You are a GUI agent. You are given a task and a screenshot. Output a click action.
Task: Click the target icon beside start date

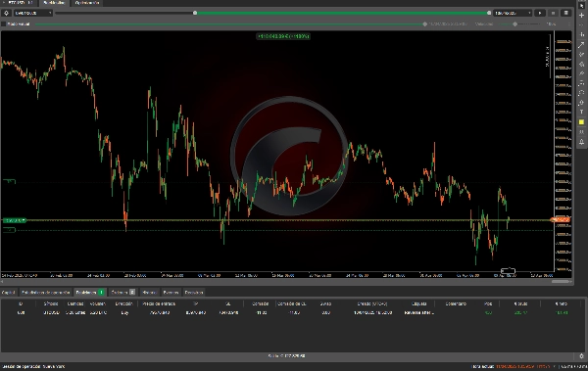click(x=7, y=13)
